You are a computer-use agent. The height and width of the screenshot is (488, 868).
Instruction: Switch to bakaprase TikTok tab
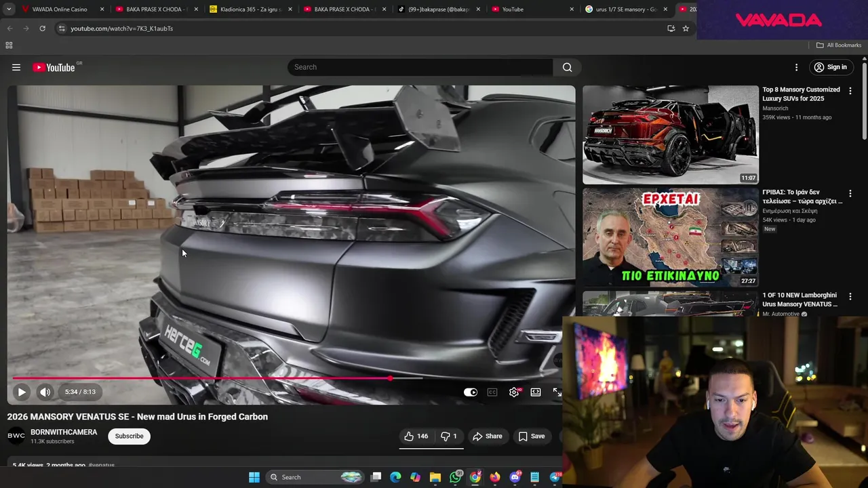[438, 9]
